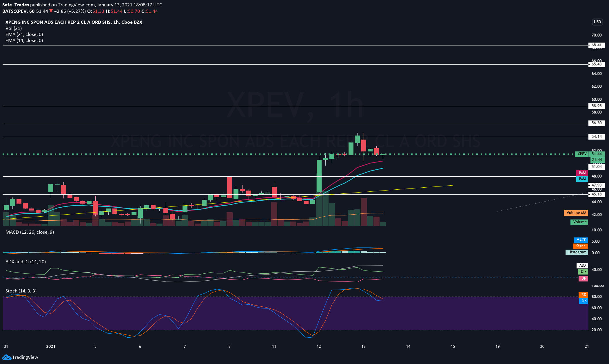
Task: Select the 54.14 price level label
Action: pyautogui.click(x=597, y=137)
